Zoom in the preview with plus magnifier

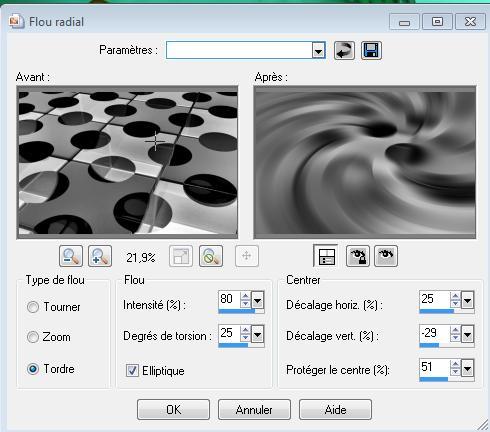coord(100,256)
